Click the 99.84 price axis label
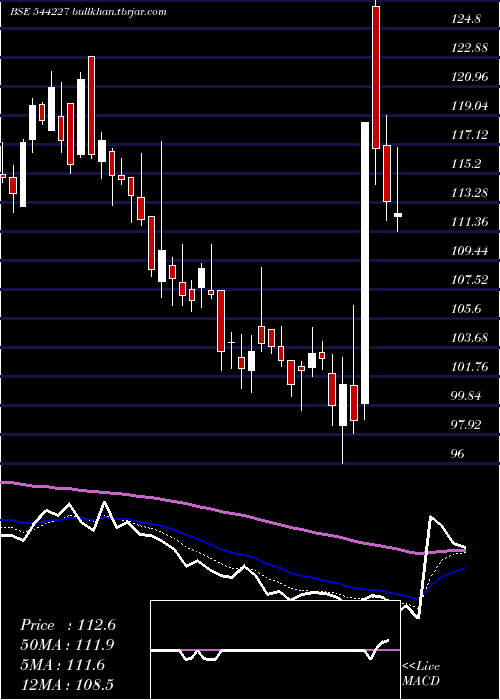Image resolution: width=500 pixels, height=700 pixels. point(467,396)
